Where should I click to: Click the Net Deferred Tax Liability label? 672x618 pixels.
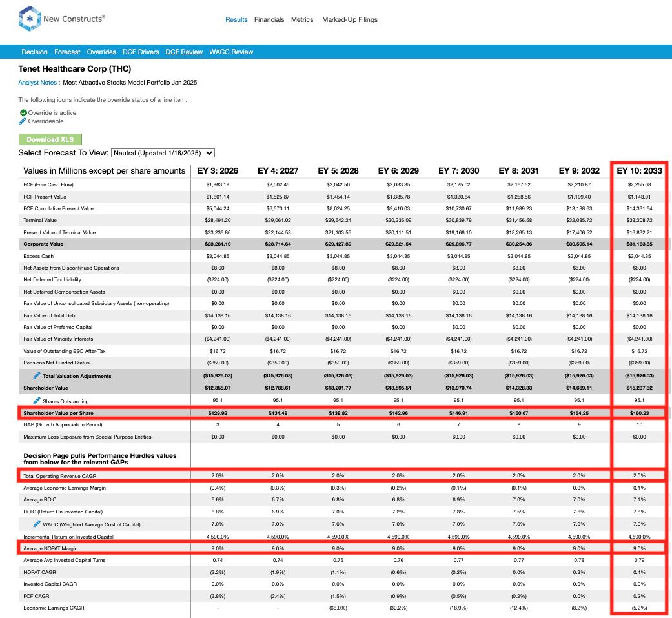pyautogui.click(x=52, y=280)
